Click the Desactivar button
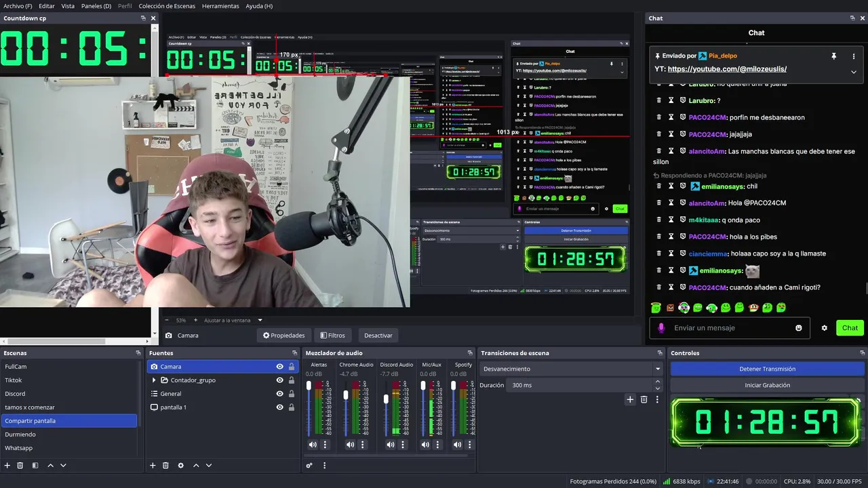Viewport: 868px width, 488px height. [378, 335]
